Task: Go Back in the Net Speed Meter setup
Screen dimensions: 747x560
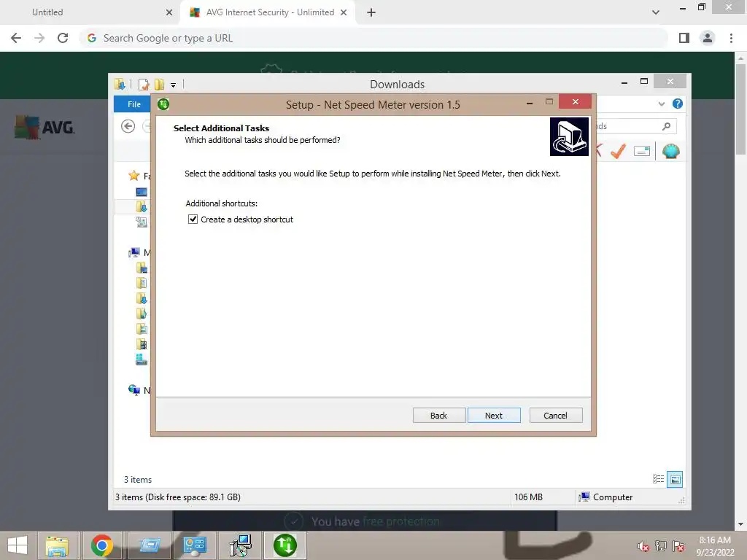Action: click(438, 415)
